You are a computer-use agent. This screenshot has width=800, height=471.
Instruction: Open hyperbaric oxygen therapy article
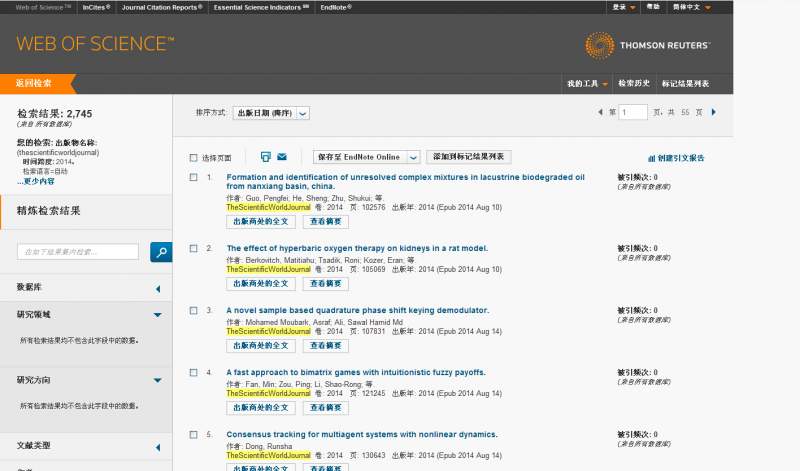[x=357, y=248]
